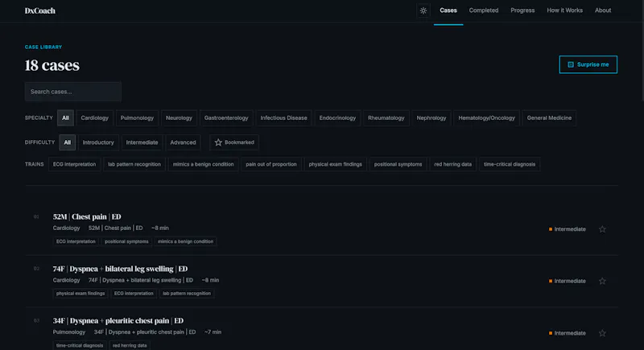This screenshot has width=644, height=350.
Task: Filter by Gastroenterology specialty
Action: click(226, 118)
